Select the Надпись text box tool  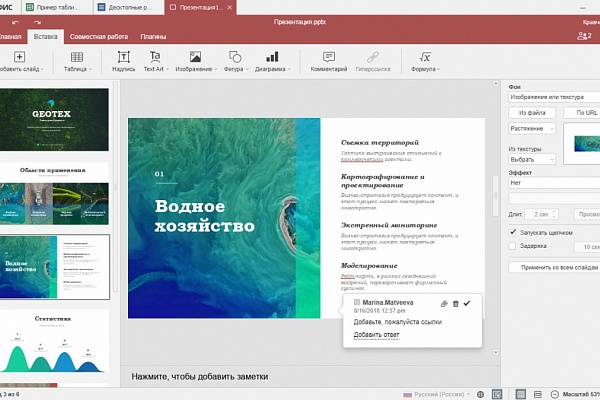click(124, 57)
